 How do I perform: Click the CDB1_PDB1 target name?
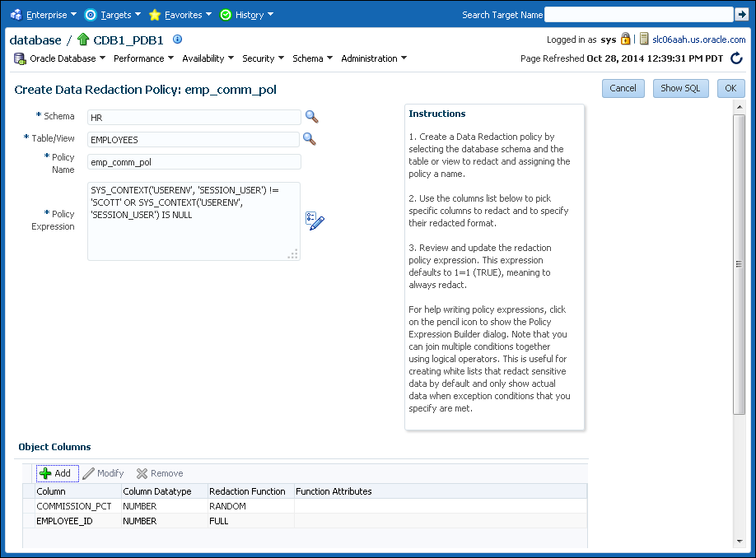click(x=128, y=40)
